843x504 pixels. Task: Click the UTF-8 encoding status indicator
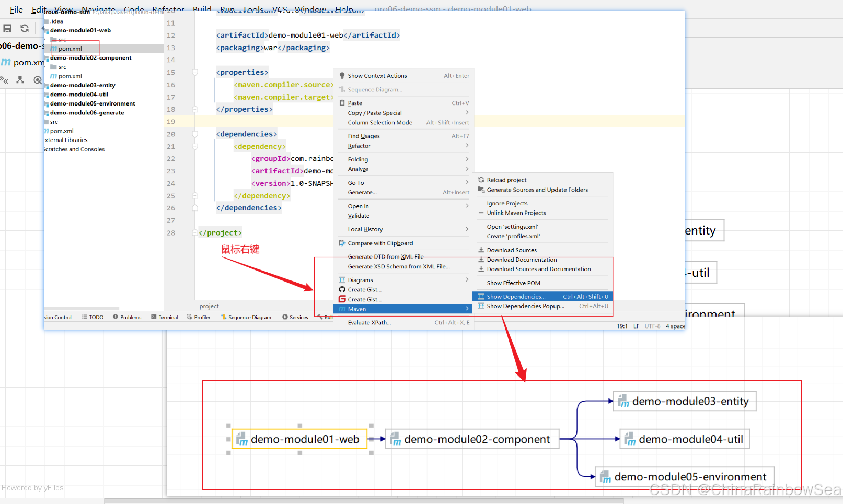click(652, 326)
